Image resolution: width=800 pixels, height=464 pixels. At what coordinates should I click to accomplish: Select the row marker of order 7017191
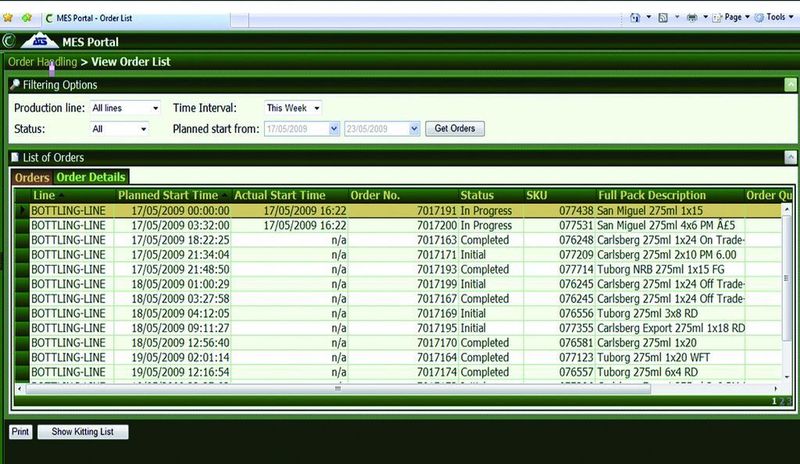[22, 211]
